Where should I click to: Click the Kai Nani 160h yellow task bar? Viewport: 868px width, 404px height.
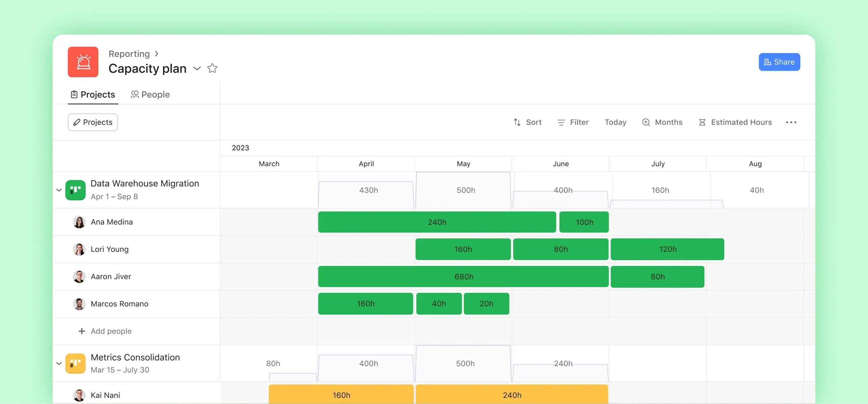click(x=340, y=395)
